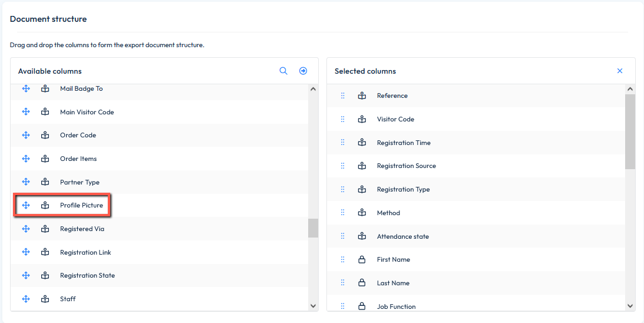Click Available columns scrollbar down arrow
Image resolution: width=644 pixels, height=323 pixels.
click(x=313, y=306)
